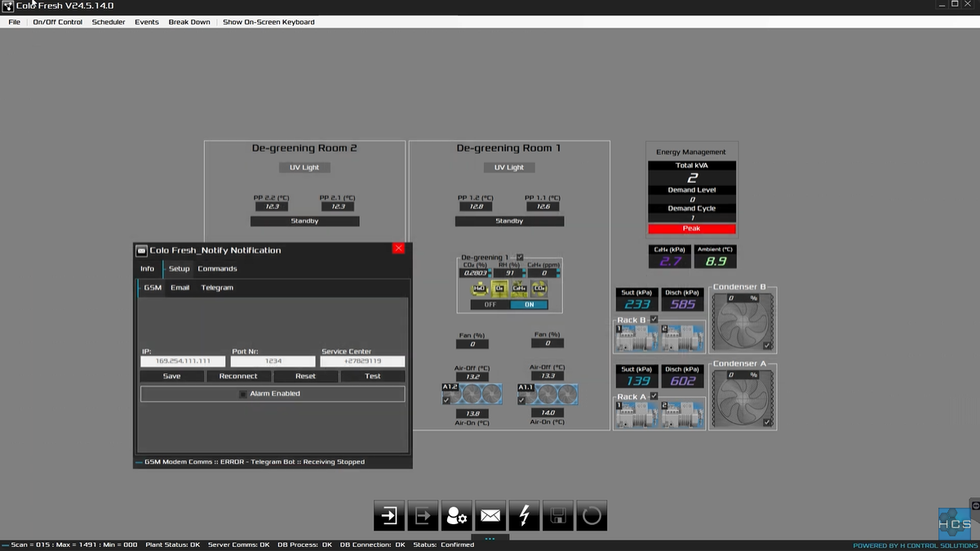
Task: Click the A1.1 evaporator fan unit
Action: (x=547, y=394)
